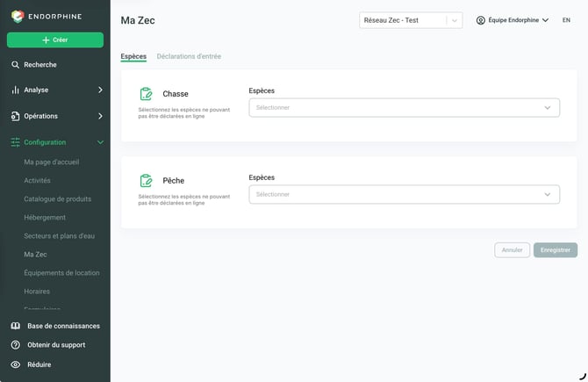This screenshot has width=588, height=382.
Task: Click the Obtenir du support help icon
Action: click(x=16, y=344)
